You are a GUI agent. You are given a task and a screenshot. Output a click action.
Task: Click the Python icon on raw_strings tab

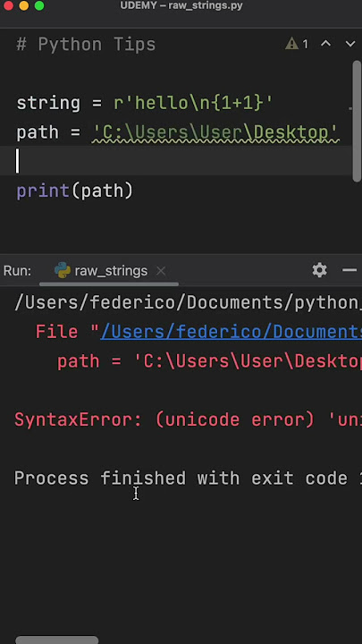[63, 270]
